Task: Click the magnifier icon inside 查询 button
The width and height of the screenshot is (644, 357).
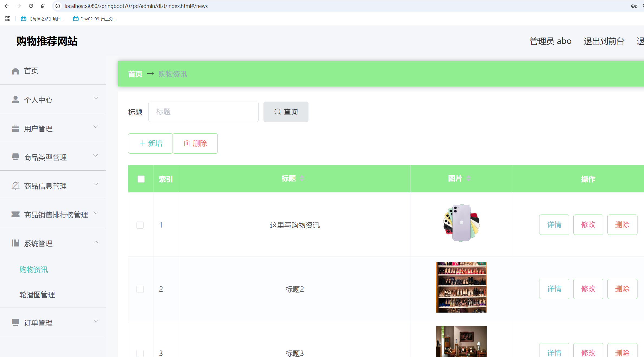Action: 277,112
